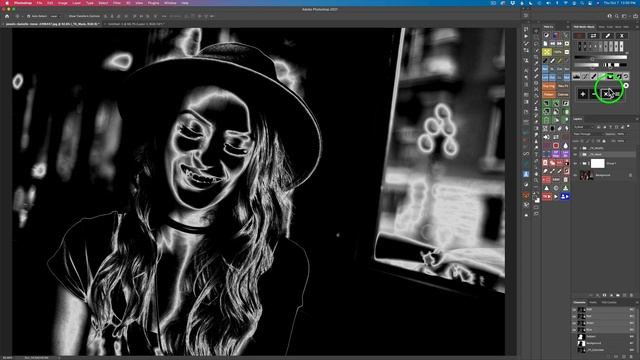Switch to the Paths tab
Viewport: 640px width, 360px height.
593,302
